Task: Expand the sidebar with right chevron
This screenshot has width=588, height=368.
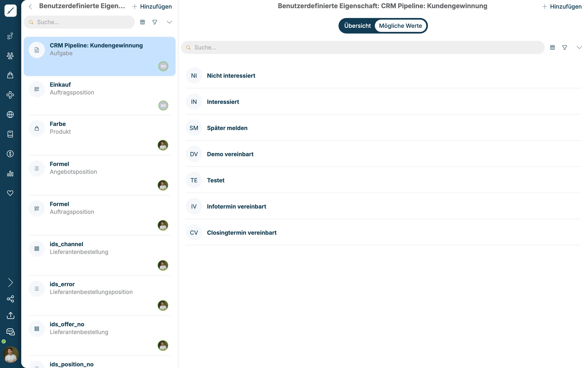Action: (10, 283)
